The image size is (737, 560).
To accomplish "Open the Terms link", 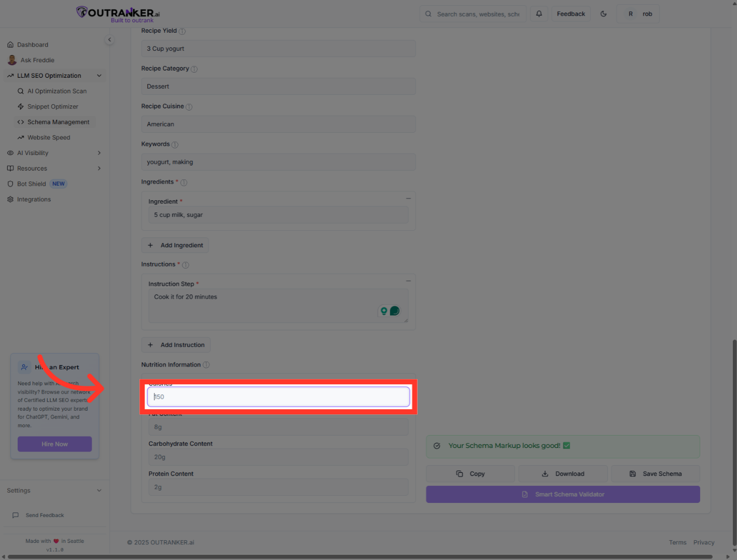I will (x=677, y=543).
